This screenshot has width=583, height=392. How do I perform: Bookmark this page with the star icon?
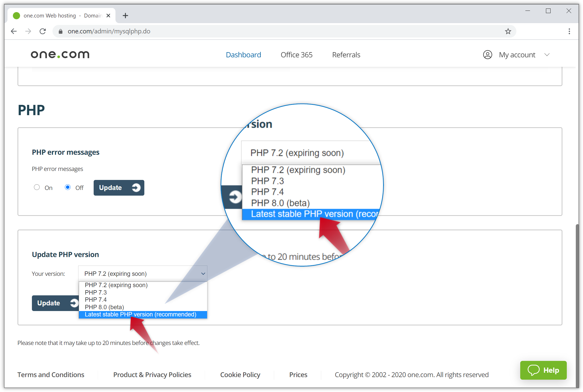pyautogui.click(x=508, y=31)
